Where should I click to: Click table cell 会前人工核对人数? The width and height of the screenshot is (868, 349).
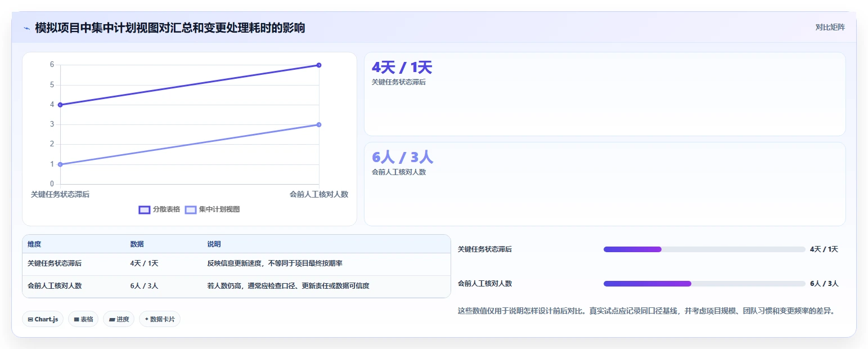click(55, 286)
